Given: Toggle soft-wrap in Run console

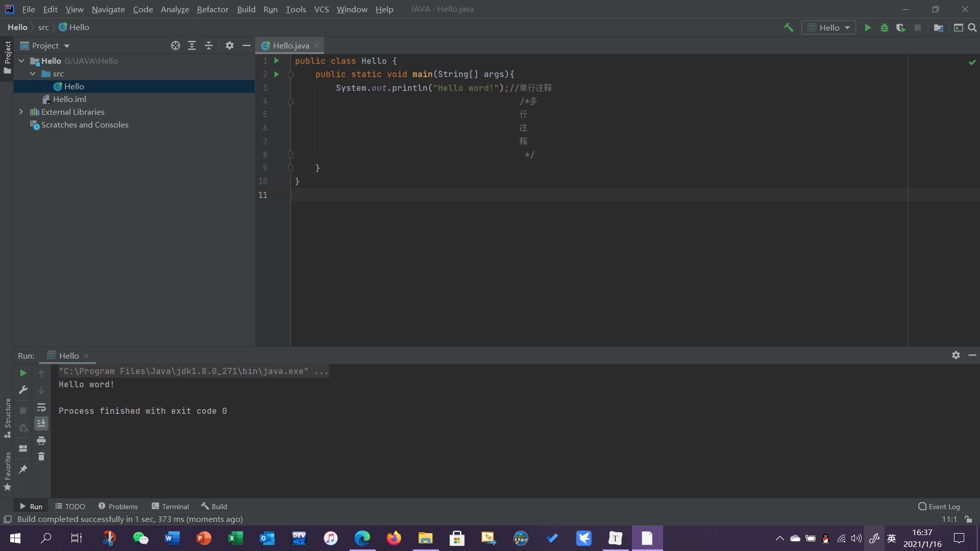Looking at the screenshot, I should tap(41, 407).
